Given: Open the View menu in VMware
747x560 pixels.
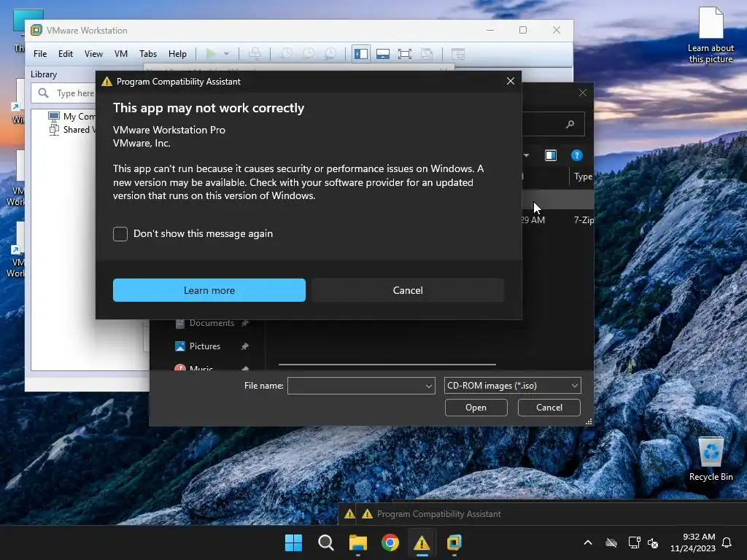Looking at the screenshot, I should click(93, 54).
